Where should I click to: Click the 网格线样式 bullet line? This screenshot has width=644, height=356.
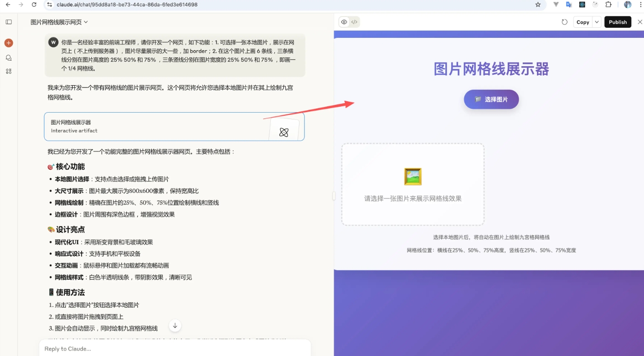(124, 278)
